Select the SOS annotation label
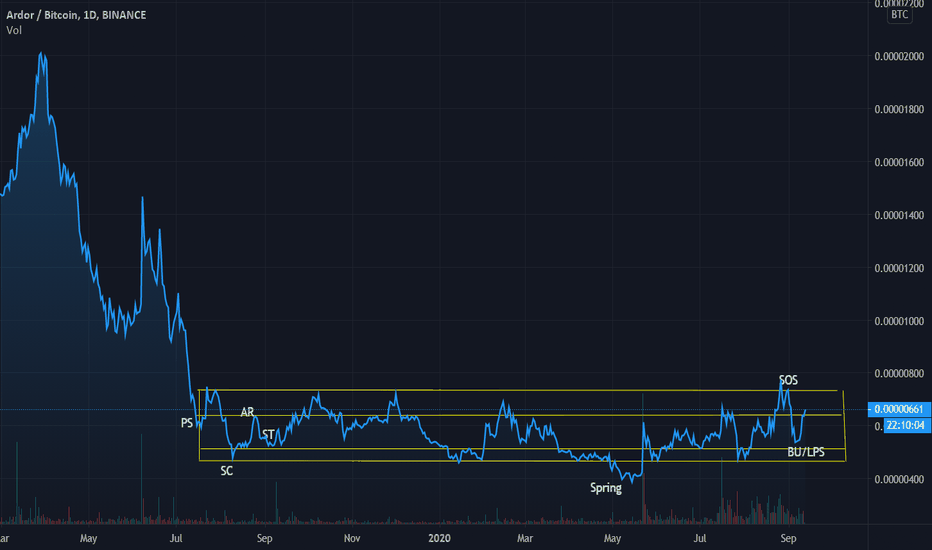The width and height of the screenshot is (932, 550). [788, 380]
